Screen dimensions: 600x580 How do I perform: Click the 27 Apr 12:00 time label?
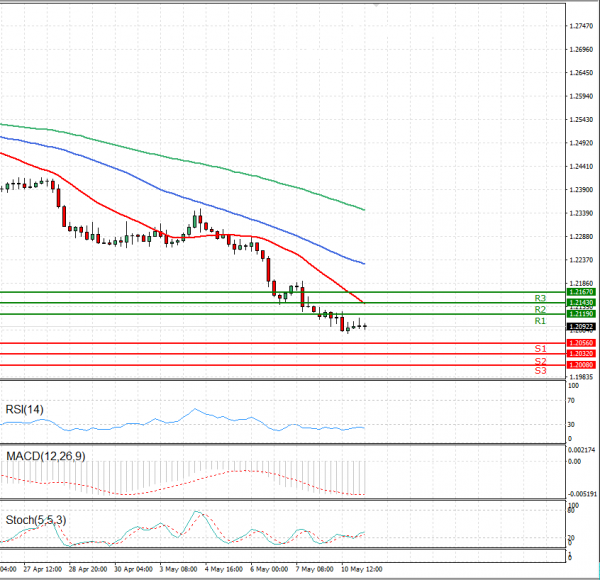42,569
